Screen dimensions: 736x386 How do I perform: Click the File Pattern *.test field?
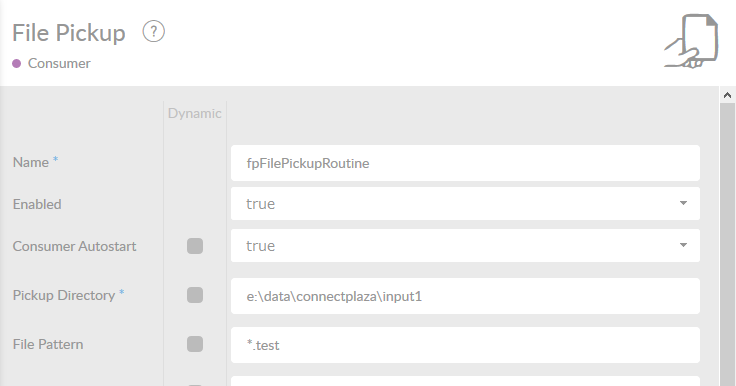click(465, 345)
